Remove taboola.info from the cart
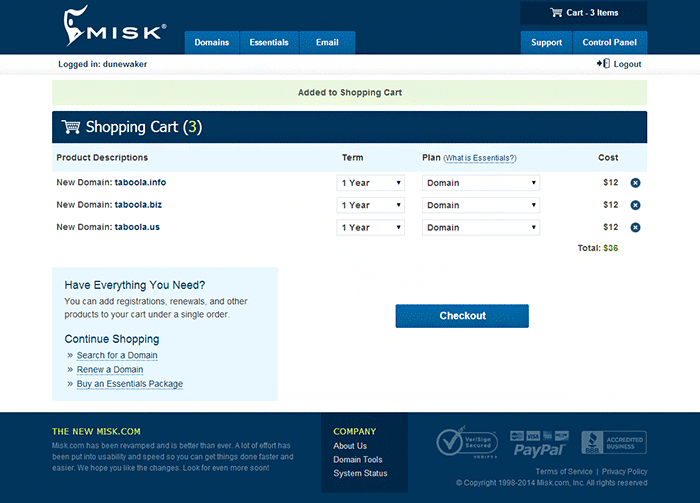Viewport: 700px width, 503px height. [x=635, y=183]
